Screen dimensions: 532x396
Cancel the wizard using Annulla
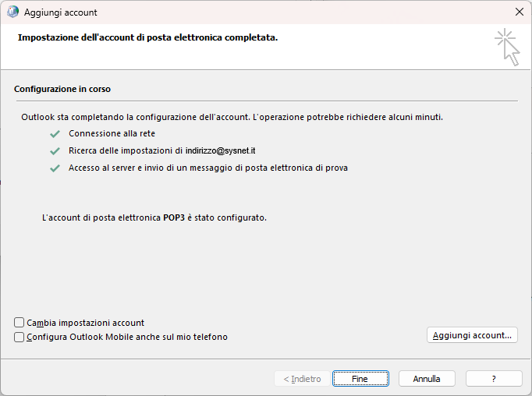point(427,378)
